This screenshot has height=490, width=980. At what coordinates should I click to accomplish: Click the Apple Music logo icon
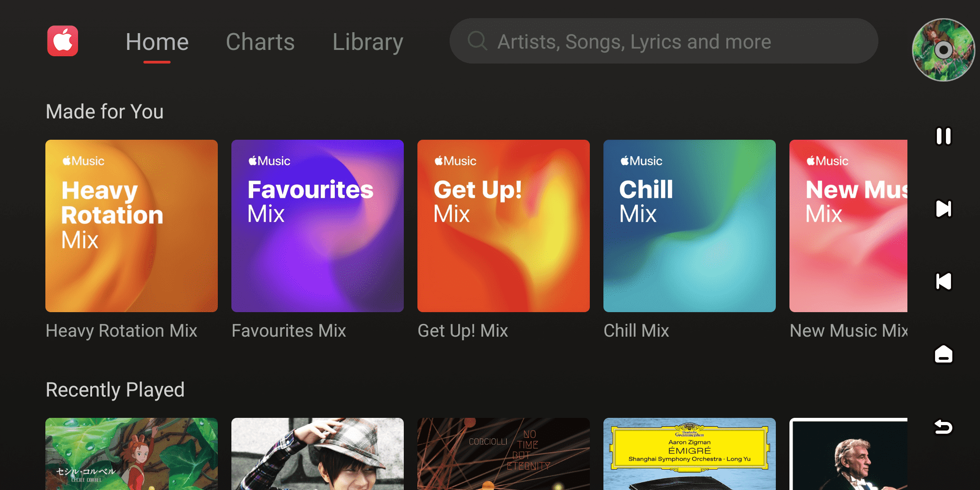[63, 41]
